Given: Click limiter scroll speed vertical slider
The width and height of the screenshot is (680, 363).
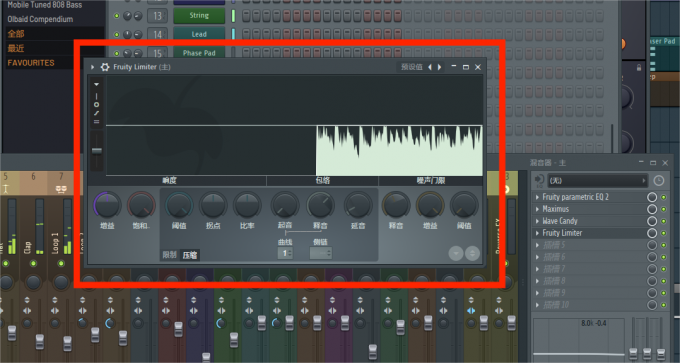Looking at the screenshot, I should 97,151.
